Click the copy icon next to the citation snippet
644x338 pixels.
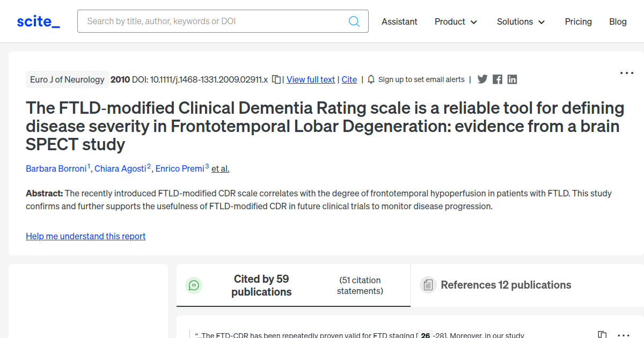(x=602, y=333)
